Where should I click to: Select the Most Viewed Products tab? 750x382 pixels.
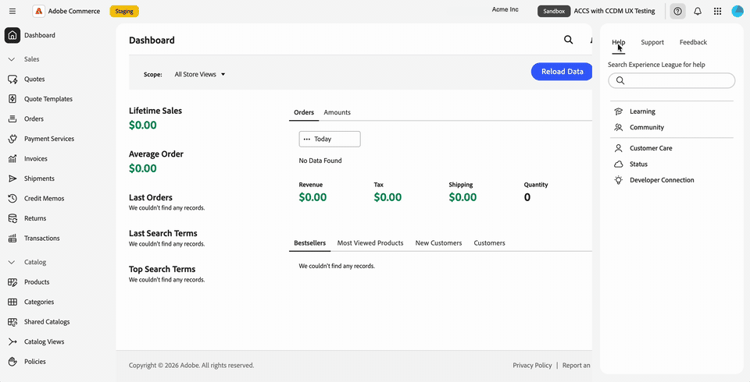[370, 243]
